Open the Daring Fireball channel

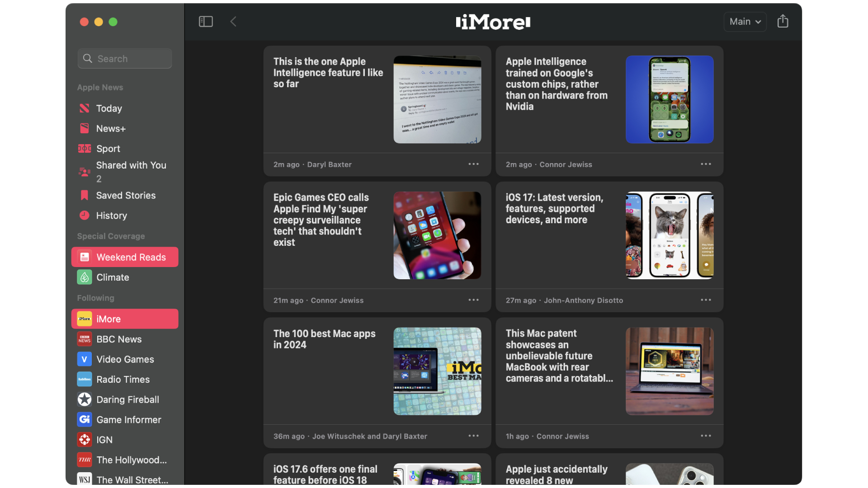tap(127, 400)
